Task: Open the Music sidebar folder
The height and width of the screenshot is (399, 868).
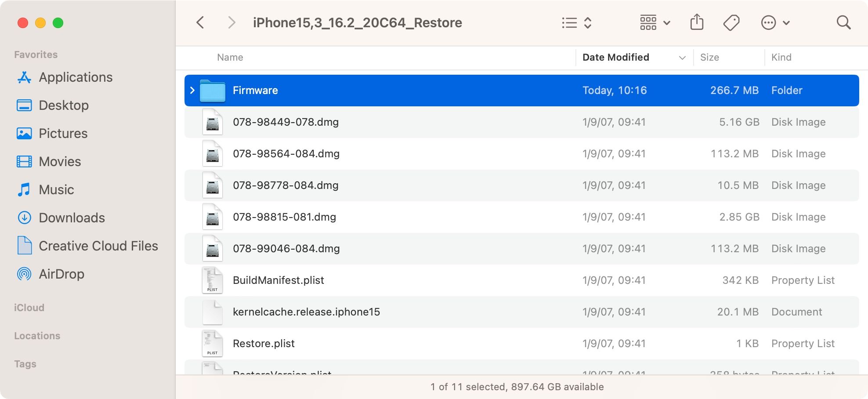Action: 56,190
